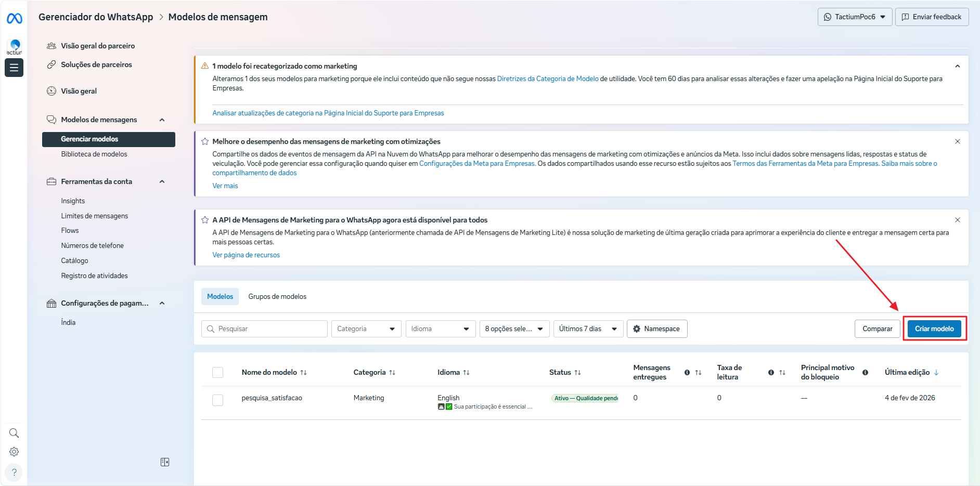This screenshot has width=980, height=486.
Task: Switch to Grupos de modelos tab
Action: [x=277, y=296]
